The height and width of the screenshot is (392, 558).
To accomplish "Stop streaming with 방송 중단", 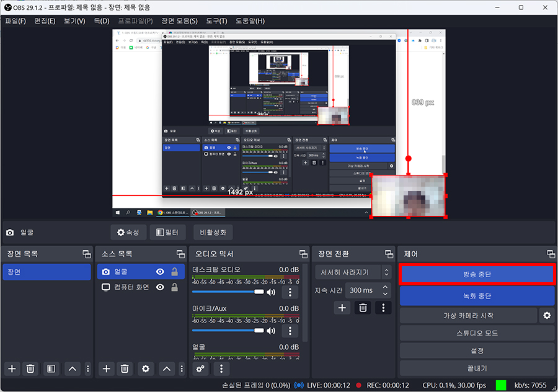I will [477, 274].
